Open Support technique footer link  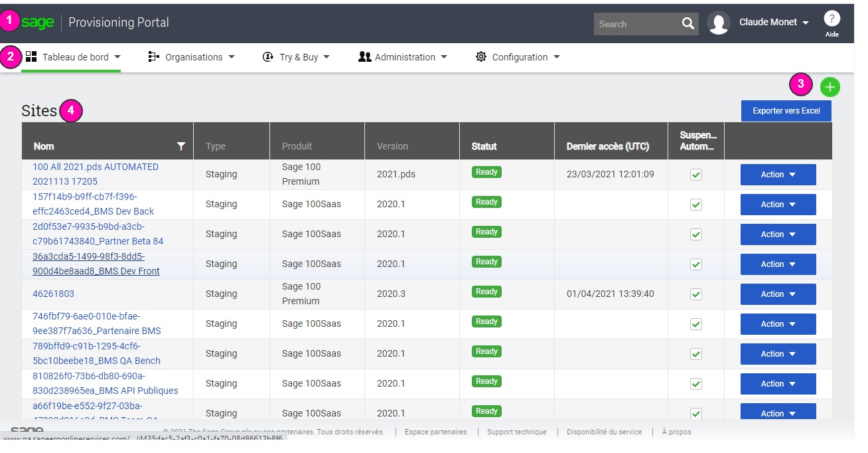pos(517,432)
